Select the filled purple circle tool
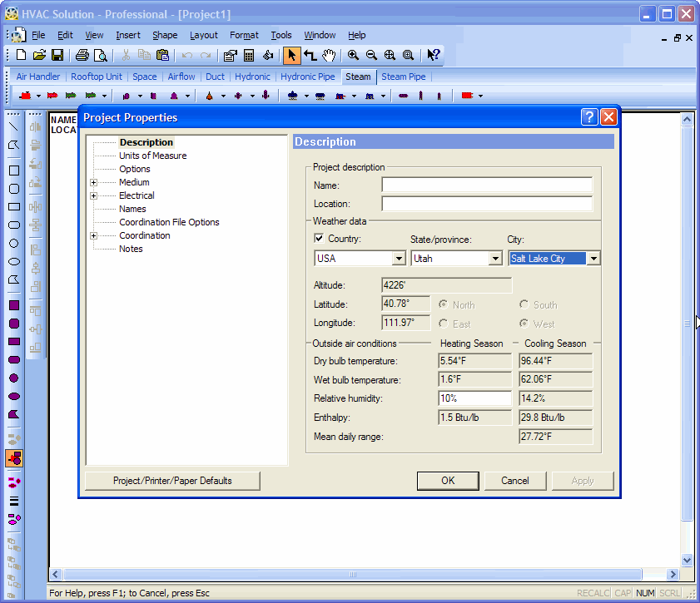700x603 pixels. [x=14, y=378]
